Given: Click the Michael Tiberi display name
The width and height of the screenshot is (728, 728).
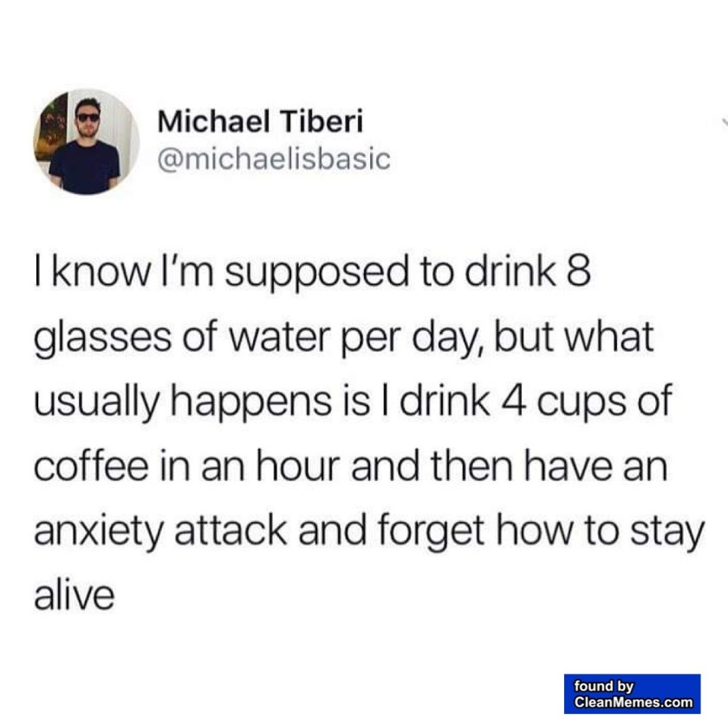Looking at the screenshot, I should pos(260,121).
